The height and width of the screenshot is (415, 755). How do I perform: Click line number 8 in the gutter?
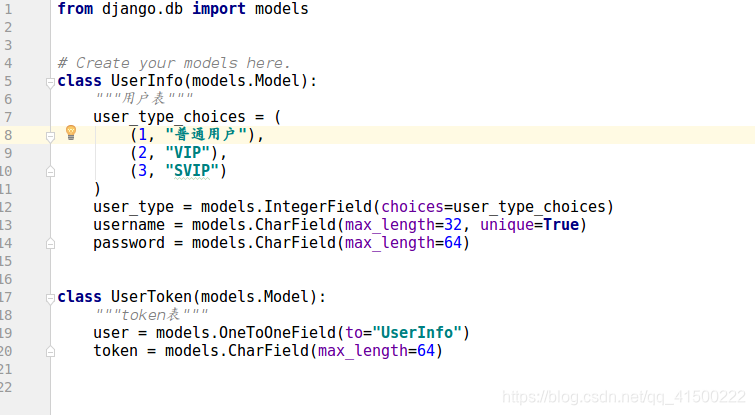[x=8, y=135]
